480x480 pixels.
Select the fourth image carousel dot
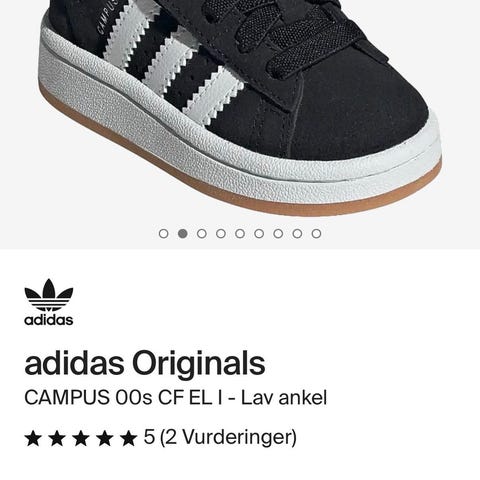221,234
